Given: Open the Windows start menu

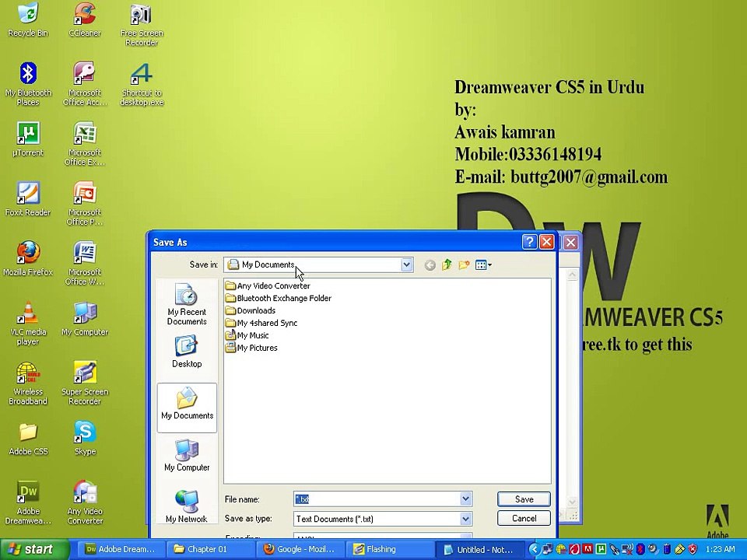Looking at the screenshot, I should (x=34, y=549).
